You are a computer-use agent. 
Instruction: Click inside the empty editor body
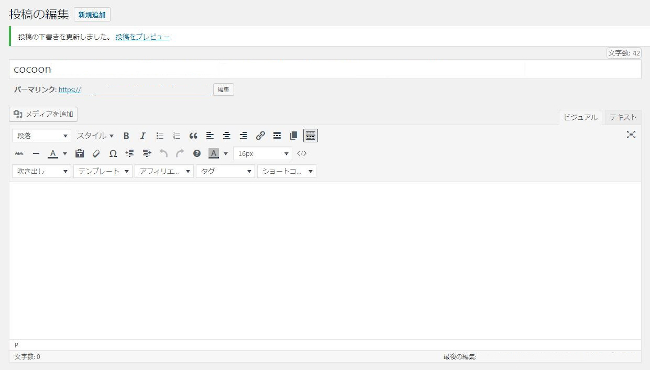coord(325,260)
